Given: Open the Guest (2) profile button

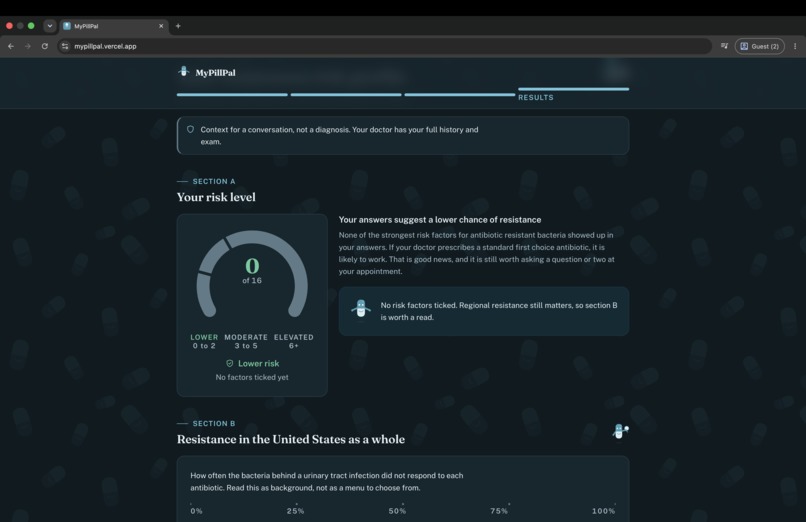Looking at the screenshot, I should (759, 46).
